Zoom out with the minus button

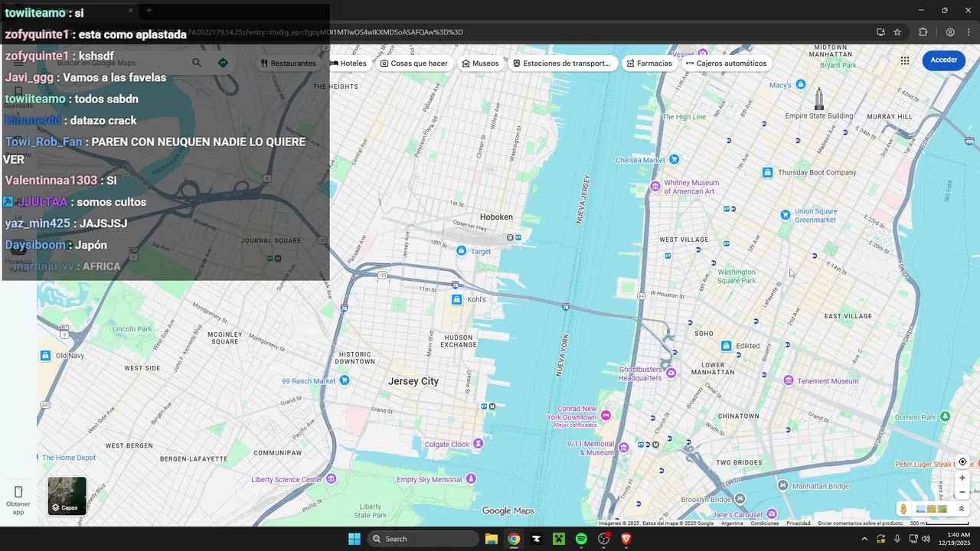click(x=962, y=492)
